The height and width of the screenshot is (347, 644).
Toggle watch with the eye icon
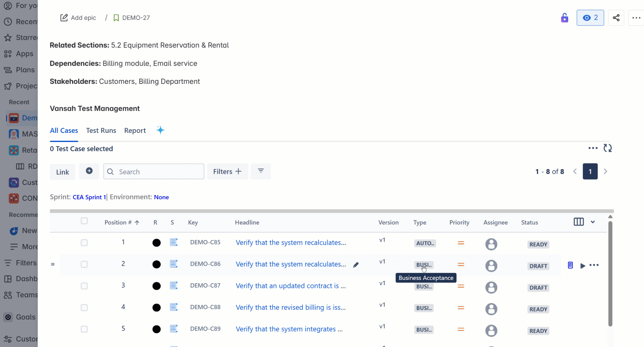(590, 18)
